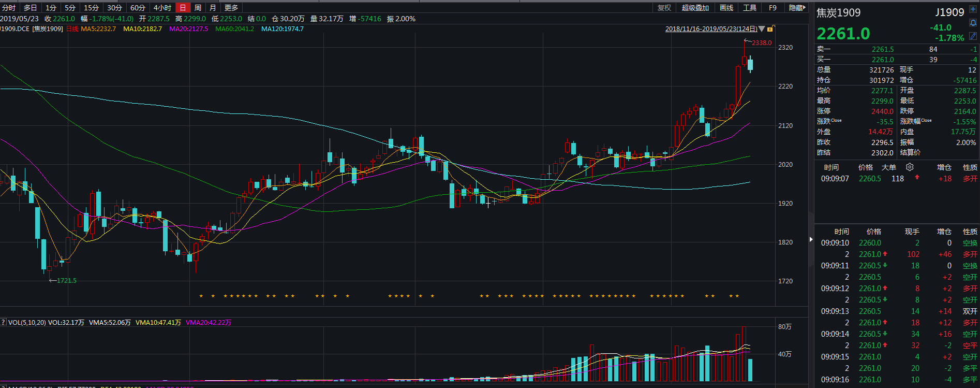Click the 复权 adjustment button
Viewport: 980px width, 388px height.
tap(664, 8)
